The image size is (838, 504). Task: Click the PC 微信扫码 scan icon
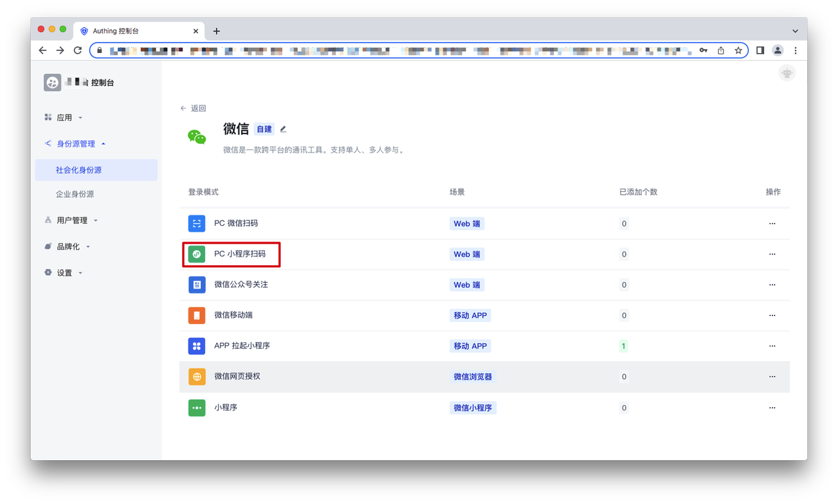pyautogui.click(x=196, y=223)
